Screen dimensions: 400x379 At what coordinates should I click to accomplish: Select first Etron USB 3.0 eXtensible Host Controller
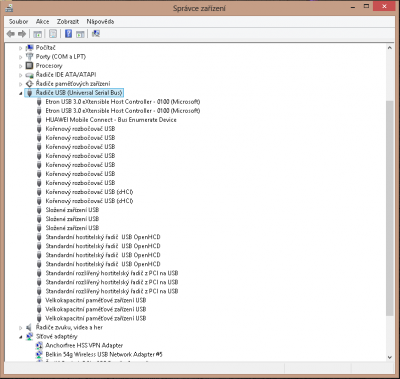click(123, 102)
